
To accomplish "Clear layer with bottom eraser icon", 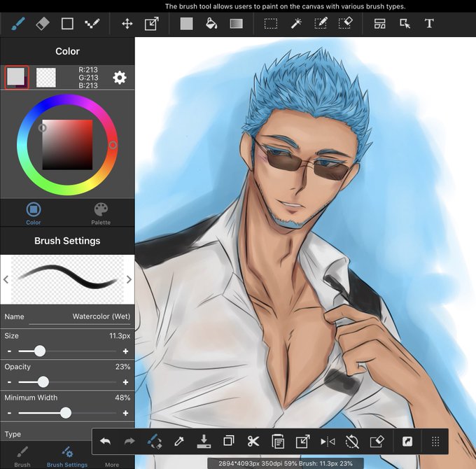I will pos(377,442).
